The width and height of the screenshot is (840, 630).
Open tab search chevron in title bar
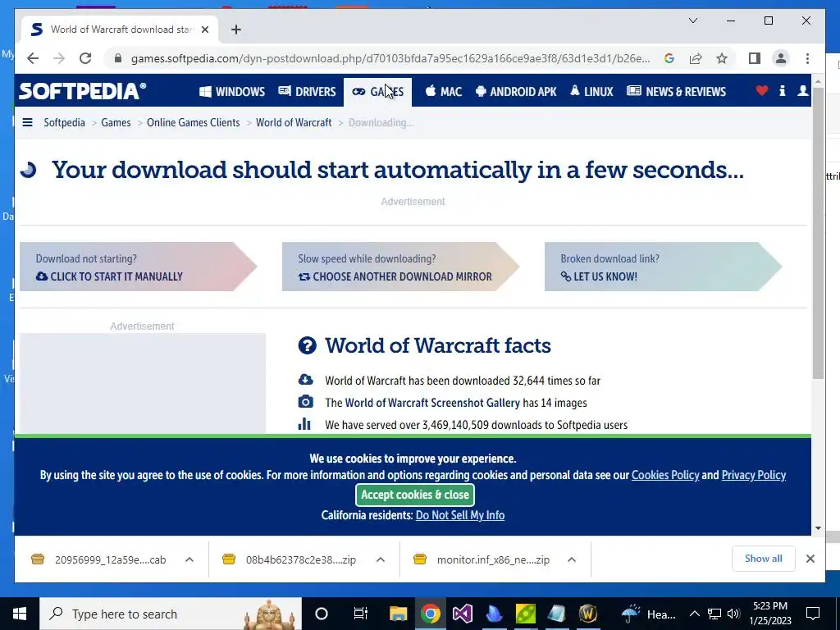(x=692, y=21)
